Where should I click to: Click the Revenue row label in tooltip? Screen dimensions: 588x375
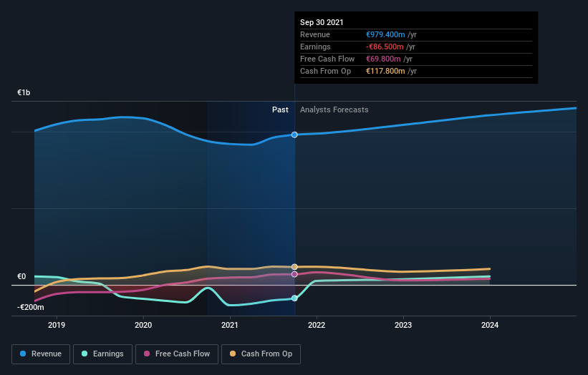(315, 34)
